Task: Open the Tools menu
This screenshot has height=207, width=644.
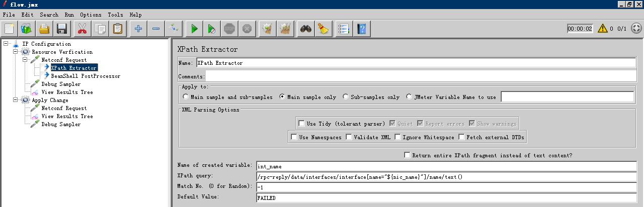Action: [x=115, y=15]
